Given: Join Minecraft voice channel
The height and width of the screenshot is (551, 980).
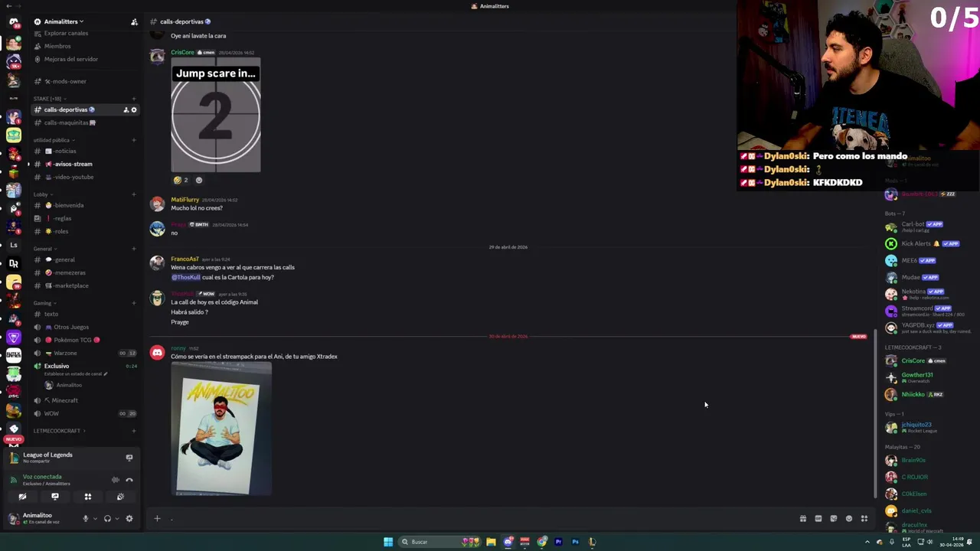Looking at the screenshot, I should point(84,400).
